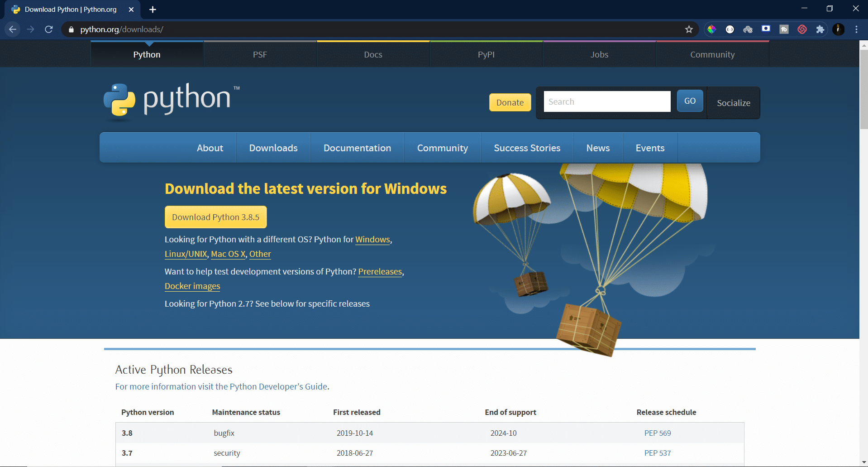Switch to the Docs top tab

coord(373,54)
